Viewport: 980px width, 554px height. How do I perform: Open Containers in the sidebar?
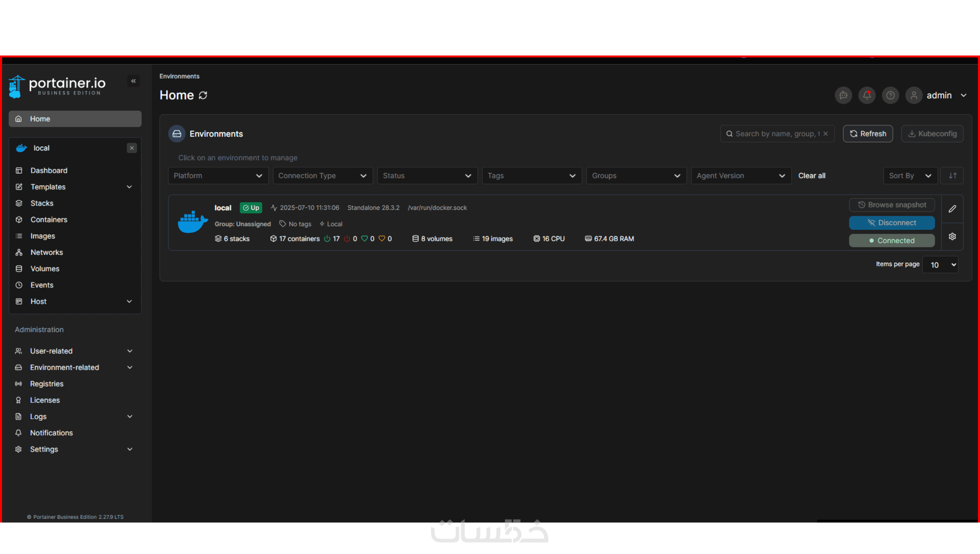point(49,219)
